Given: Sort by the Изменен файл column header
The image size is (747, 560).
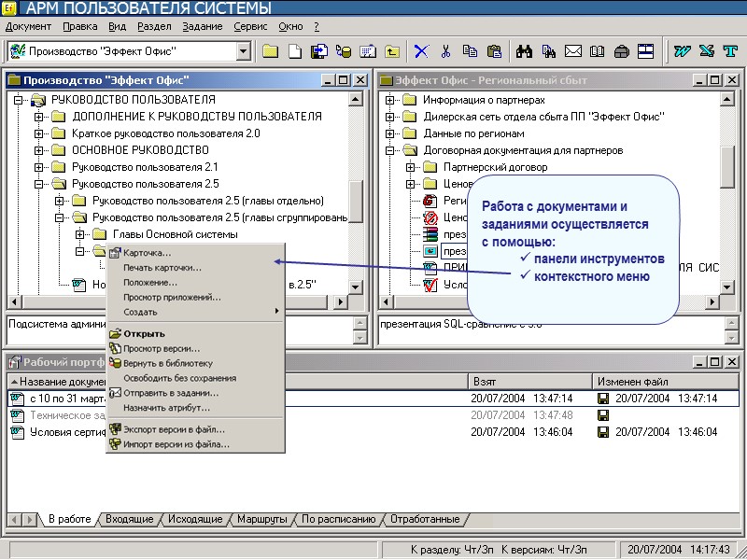Looking at the screenshot, I should click(666, 382).
